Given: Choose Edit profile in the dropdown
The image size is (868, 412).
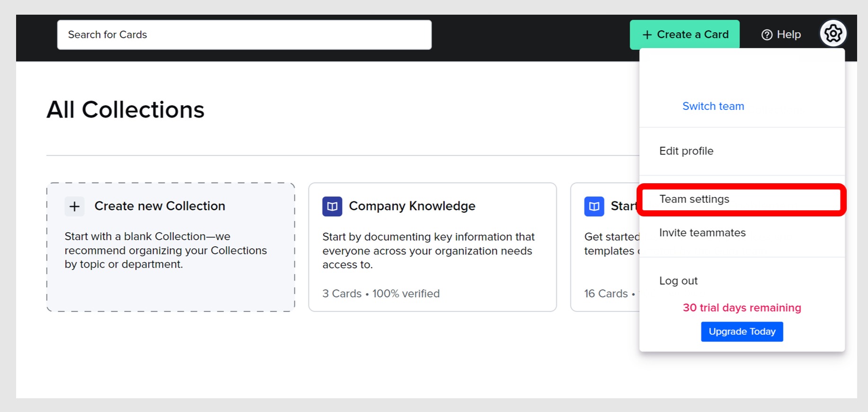Looking at the screenshot, I should (686, 151).
